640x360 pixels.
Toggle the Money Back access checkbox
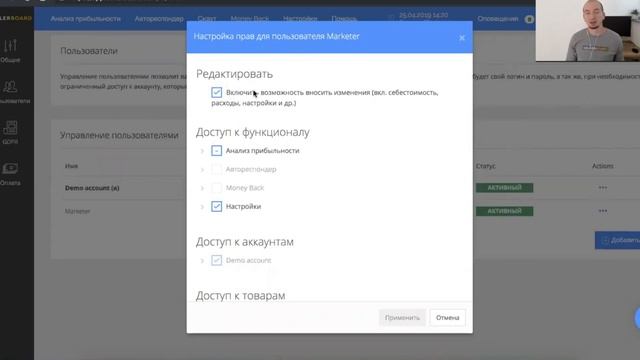click(x=217, y=188)
